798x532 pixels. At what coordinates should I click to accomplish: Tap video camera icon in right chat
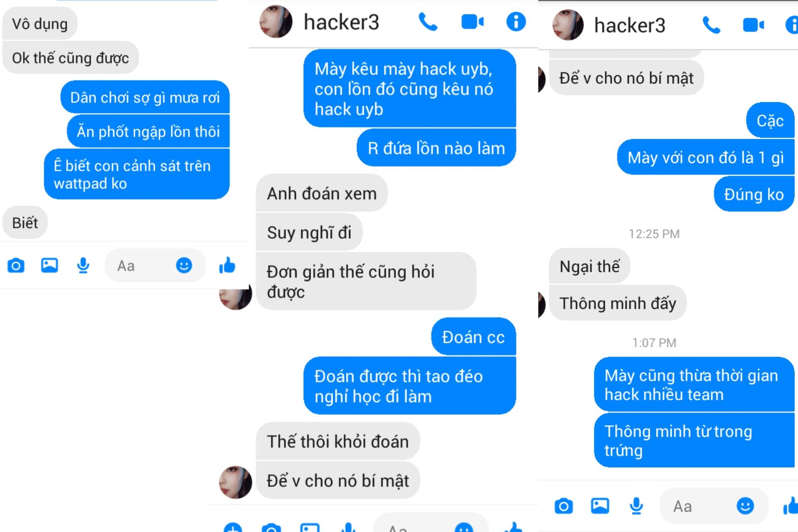(x=753, y=25)
